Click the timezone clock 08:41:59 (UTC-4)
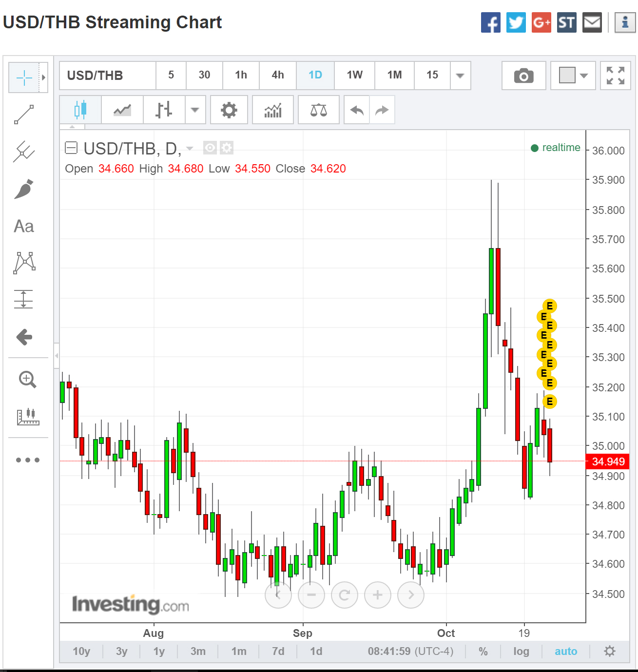The height and width of the screenshot is (672, 638). tap(410, 651)
